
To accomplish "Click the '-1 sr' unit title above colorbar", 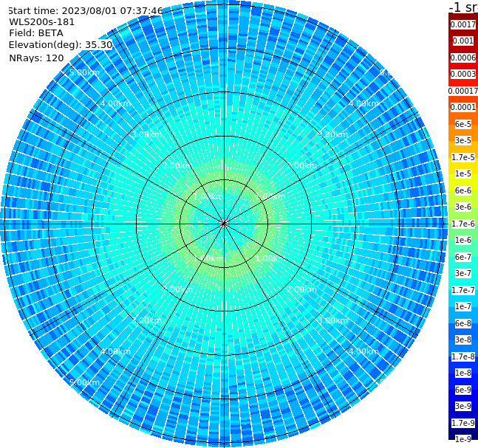I will [463, 7].
